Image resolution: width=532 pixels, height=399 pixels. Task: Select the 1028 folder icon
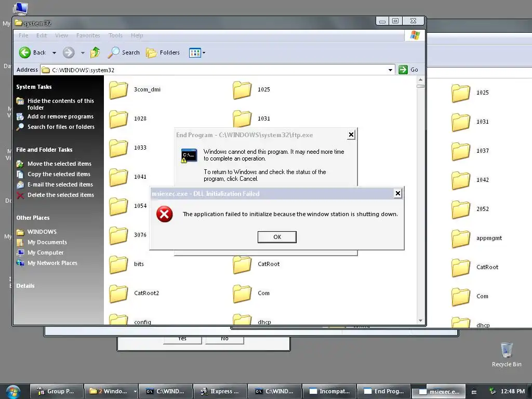tap(118, 119)
